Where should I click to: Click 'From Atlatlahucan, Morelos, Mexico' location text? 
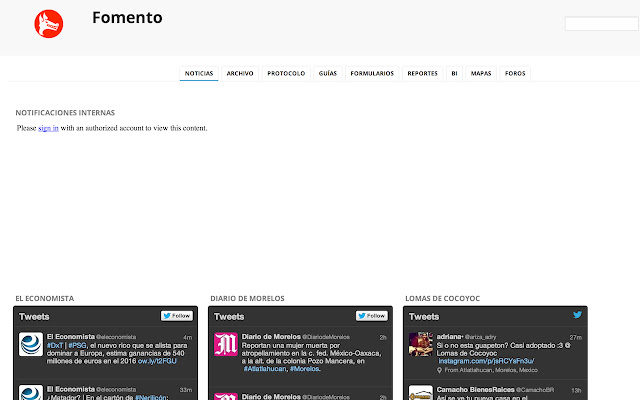point(491,370)
